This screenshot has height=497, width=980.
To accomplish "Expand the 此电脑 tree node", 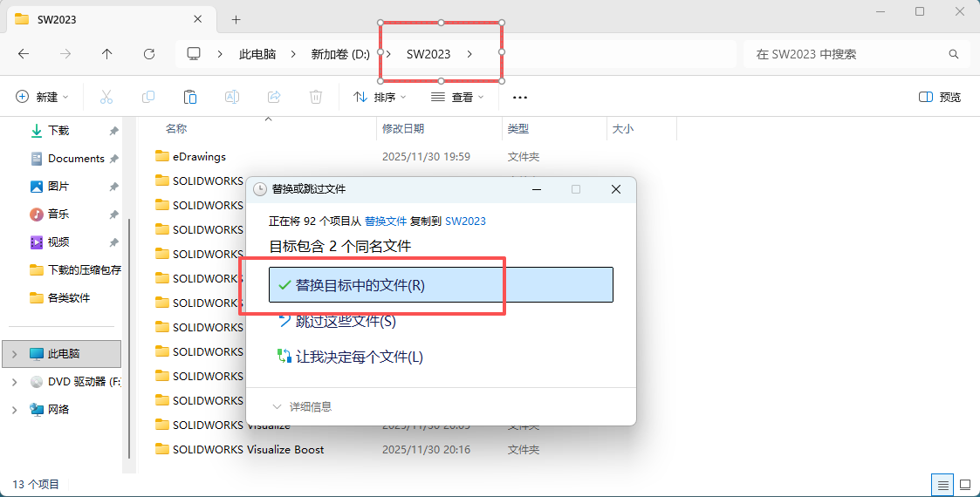I will pos(14,354).
